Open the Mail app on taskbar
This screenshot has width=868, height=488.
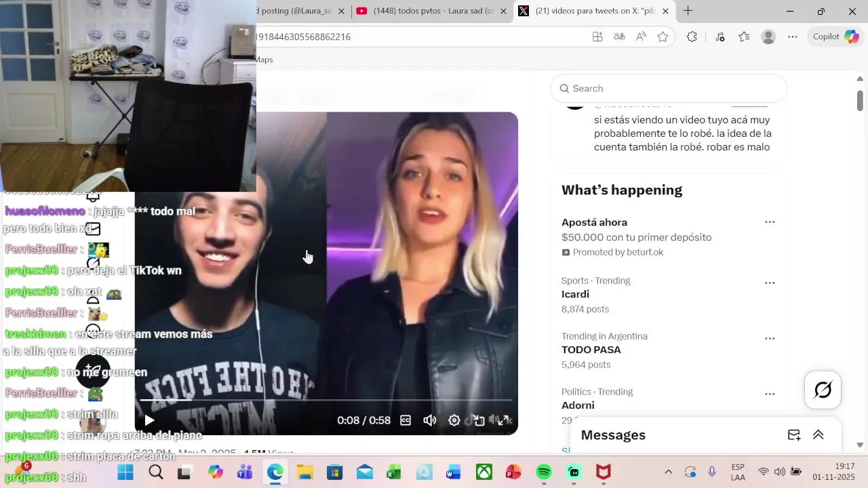coord(365,472)
